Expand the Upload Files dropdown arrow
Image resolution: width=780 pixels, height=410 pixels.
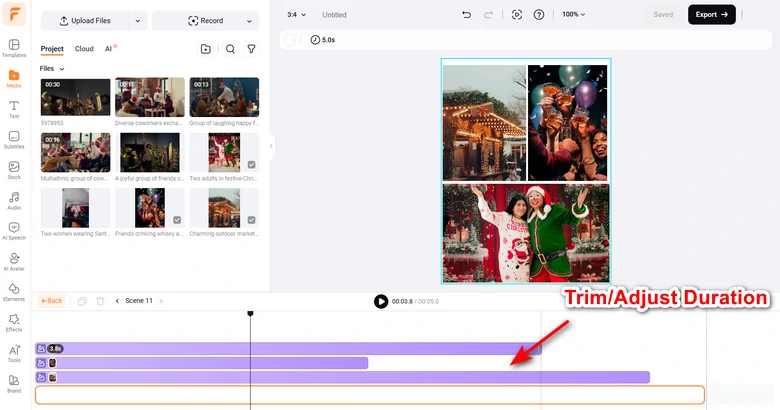point(138,21)
